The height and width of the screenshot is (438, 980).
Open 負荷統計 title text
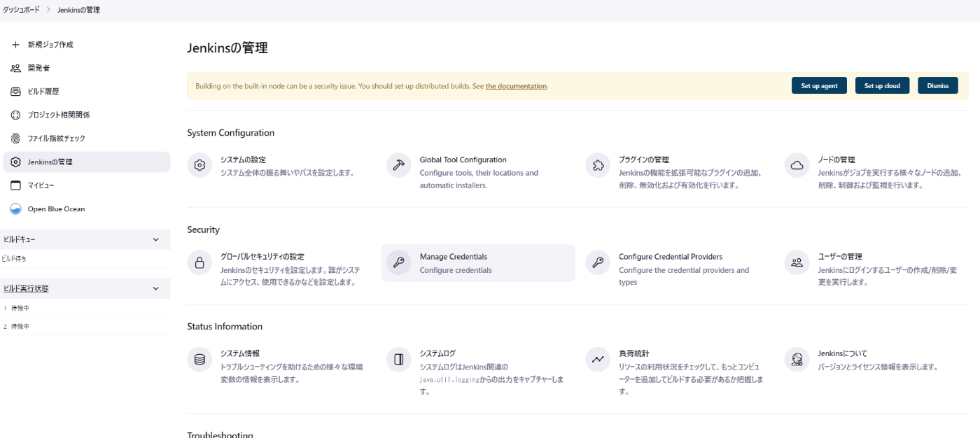[x=634, y=353]
